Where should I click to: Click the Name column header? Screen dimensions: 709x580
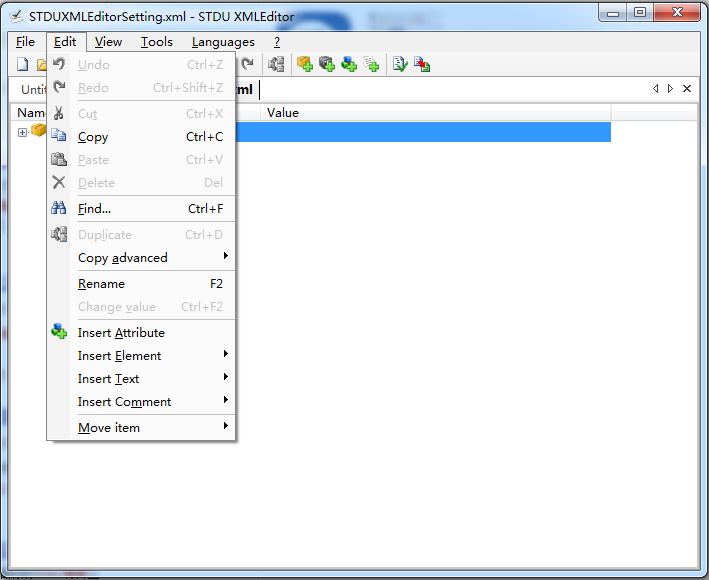[29, 113]
